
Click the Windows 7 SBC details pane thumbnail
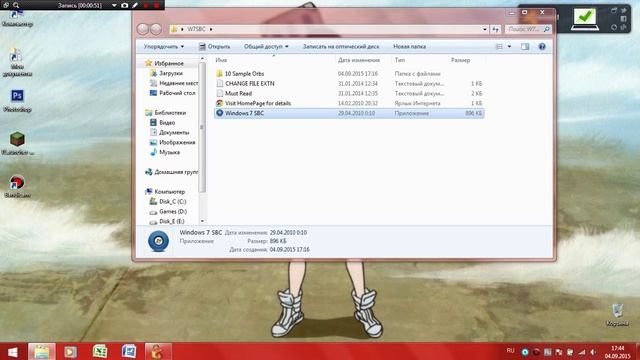tap(158, 241)
